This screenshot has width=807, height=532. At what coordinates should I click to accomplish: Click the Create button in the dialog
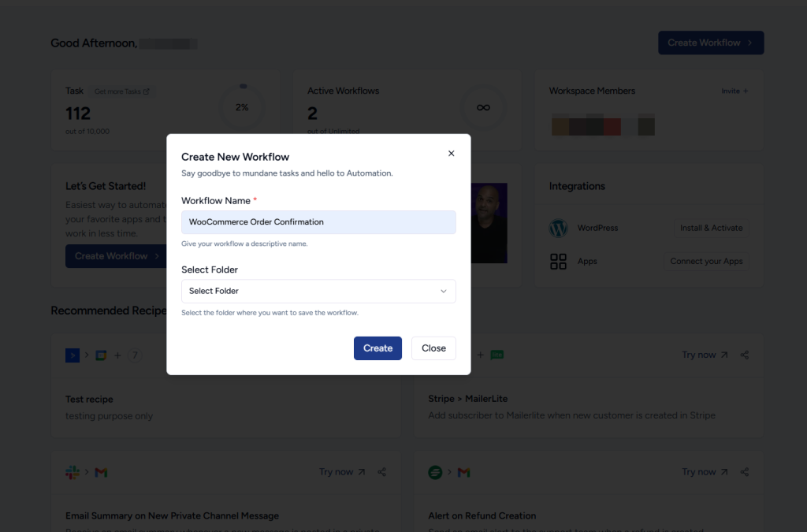click(x=377, y=348)
